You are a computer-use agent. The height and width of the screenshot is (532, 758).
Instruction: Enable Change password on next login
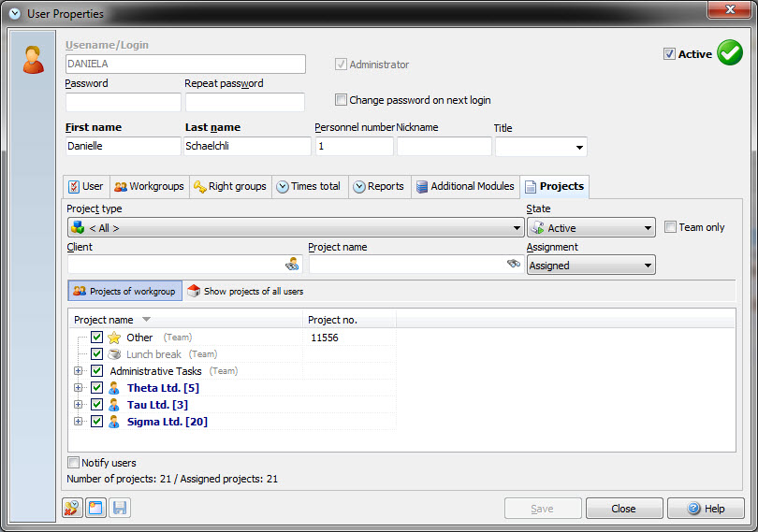pos(341,99)
